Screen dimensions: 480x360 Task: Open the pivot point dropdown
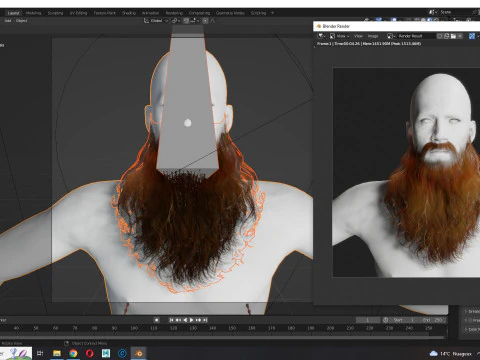[176, 21]
